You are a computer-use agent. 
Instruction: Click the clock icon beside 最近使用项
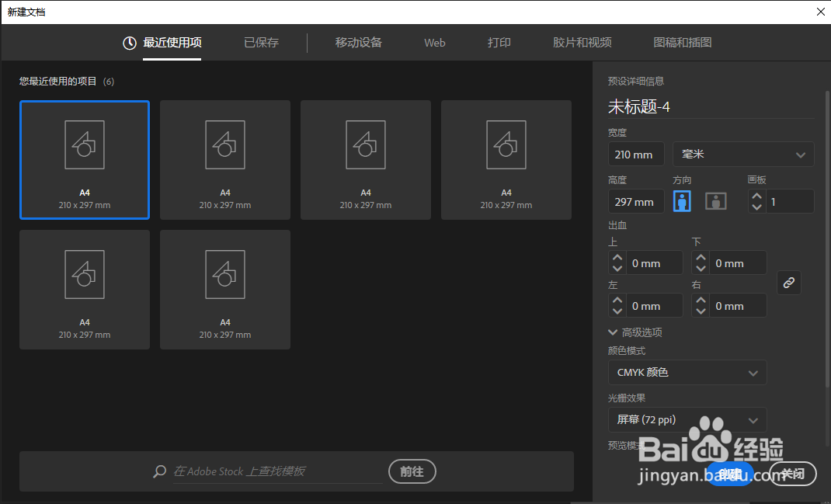point(130,43)
